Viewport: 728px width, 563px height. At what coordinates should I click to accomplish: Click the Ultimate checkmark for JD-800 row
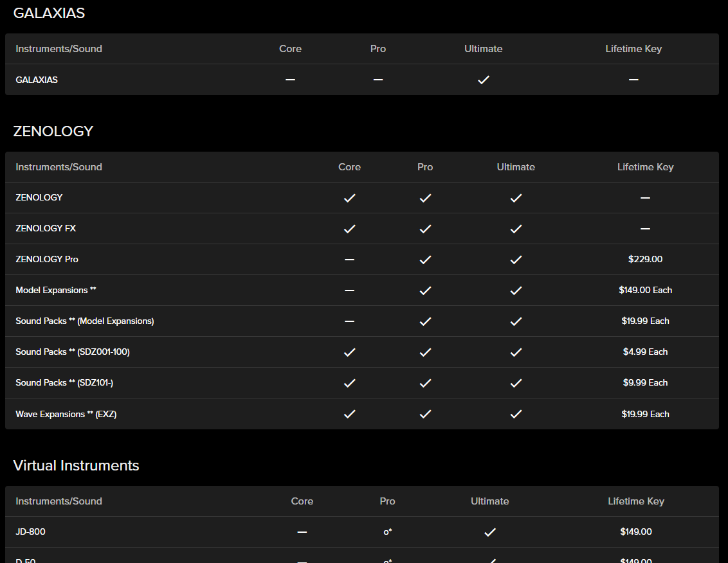(490, 532)
